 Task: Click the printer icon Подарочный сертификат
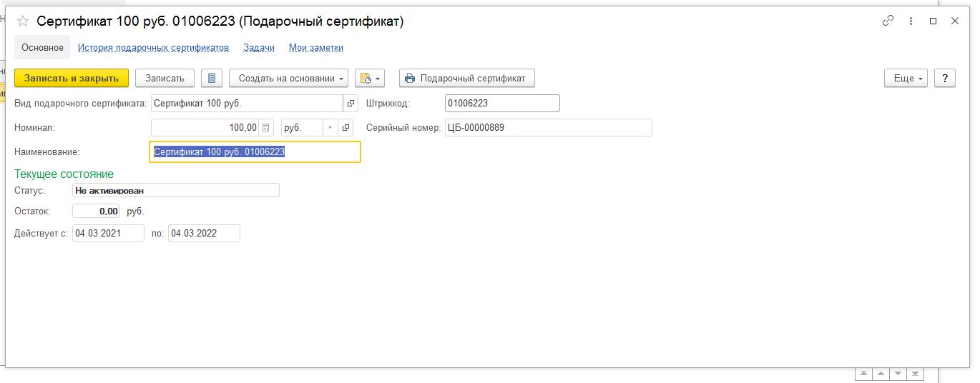click(x=410, y=78)
